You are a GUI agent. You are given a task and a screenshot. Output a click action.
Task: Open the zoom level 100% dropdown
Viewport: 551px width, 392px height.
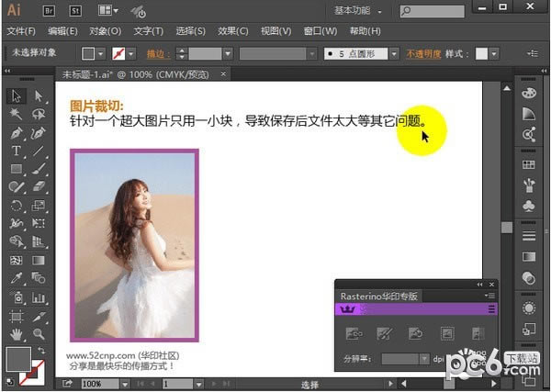[125, 384]
